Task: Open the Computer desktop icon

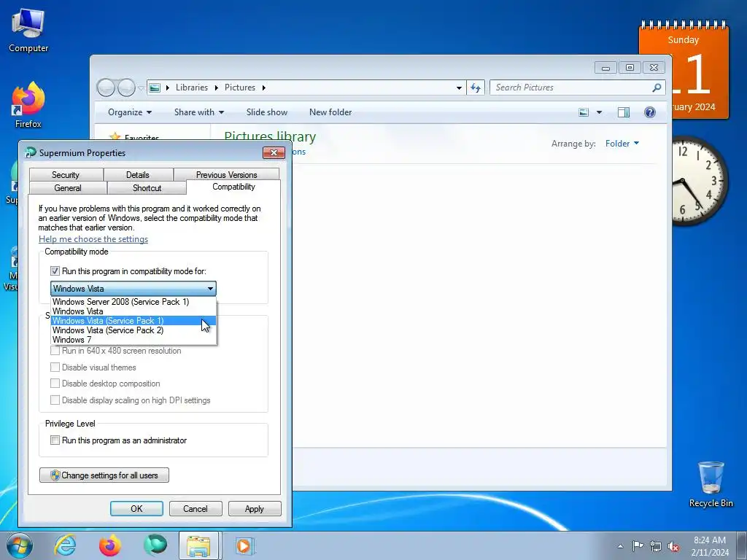Action: pos(28,31)
